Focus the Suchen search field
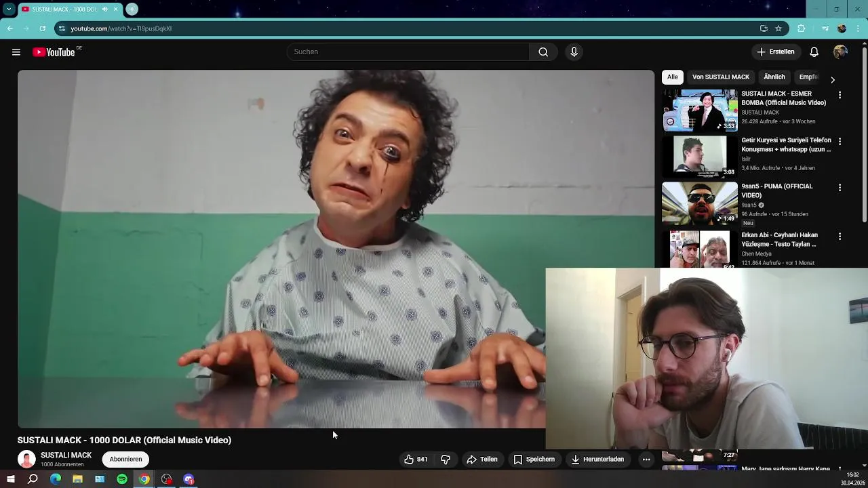 coord(408,52)
